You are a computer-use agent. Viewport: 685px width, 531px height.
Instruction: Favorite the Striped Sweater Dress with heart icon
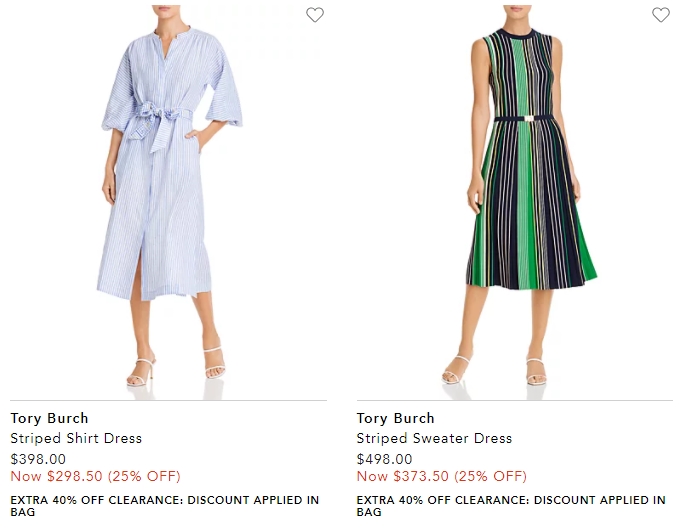tap(661, 15)
